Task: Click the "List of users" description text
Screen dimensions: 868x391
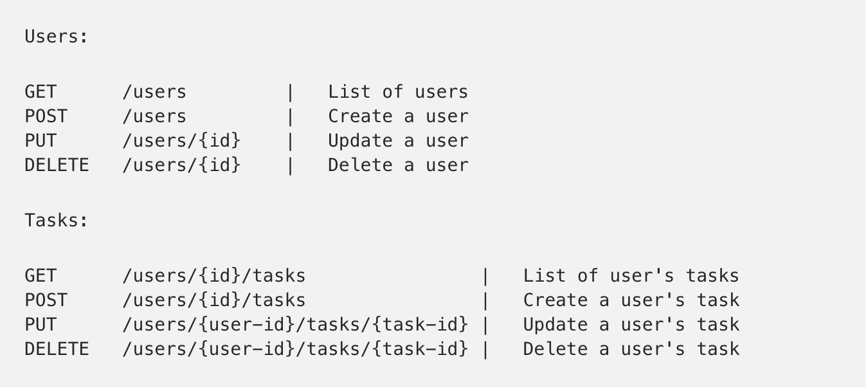Action: pyautogui.click(x=398, y=92)
